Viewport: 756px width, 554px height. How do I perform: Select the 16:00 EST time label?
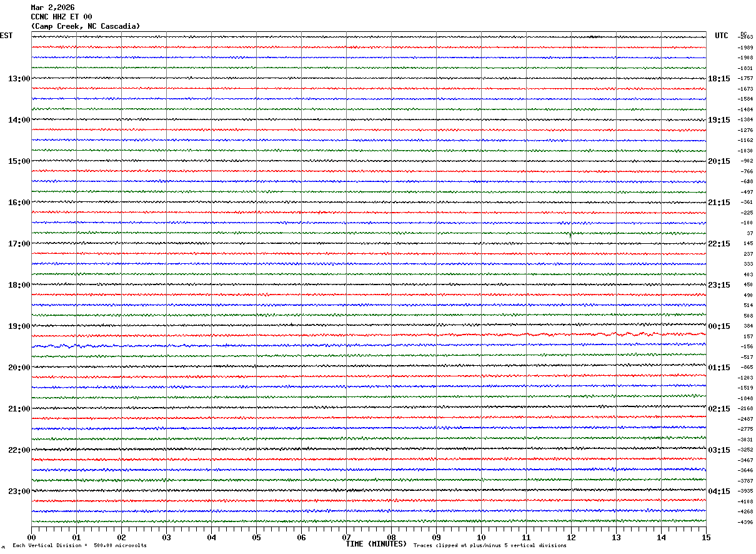tap(19, 203)
